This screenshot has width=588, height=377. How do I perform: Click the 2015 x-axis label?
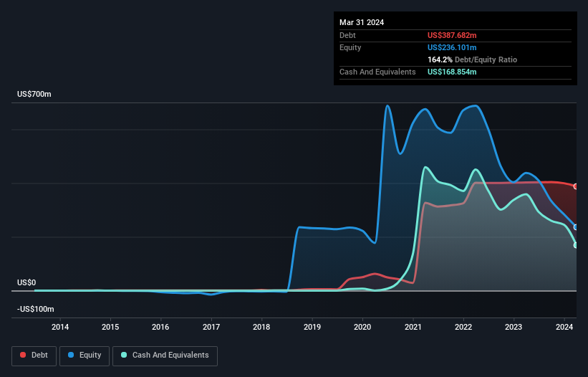(110, 327)
